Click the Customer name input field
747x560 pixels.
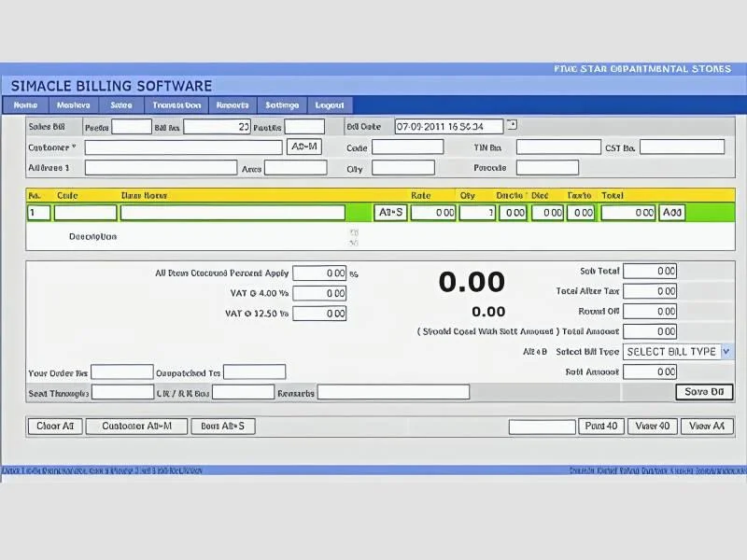183,147
